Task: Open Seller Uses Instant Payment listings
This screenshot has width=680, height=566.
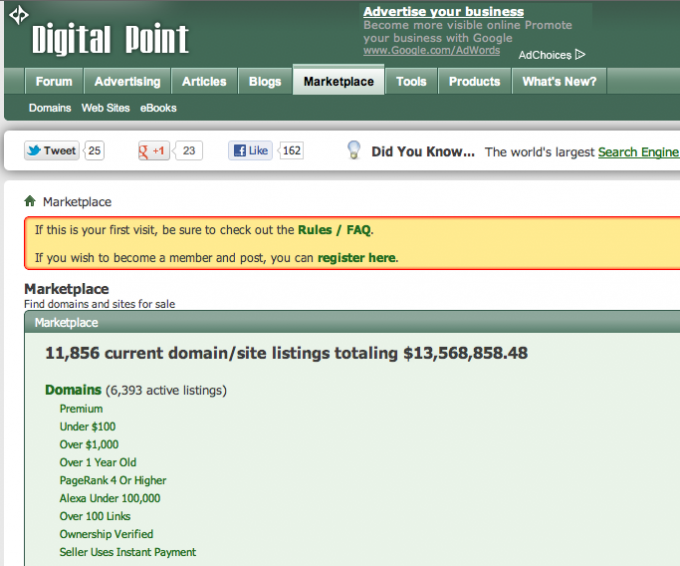Action: pyautogui.click(x=128, y=552)
